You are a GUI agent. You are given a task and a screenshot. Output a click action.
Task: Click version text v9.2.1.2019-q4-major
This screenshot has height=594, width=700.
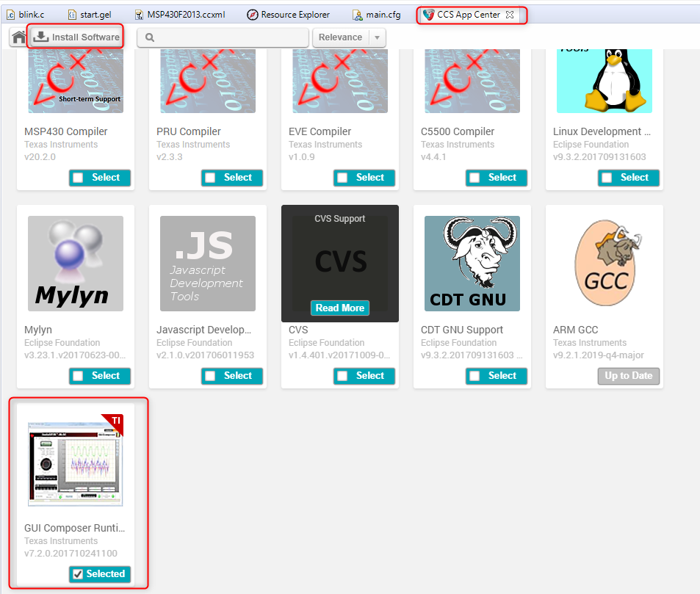tap(598, 355)
